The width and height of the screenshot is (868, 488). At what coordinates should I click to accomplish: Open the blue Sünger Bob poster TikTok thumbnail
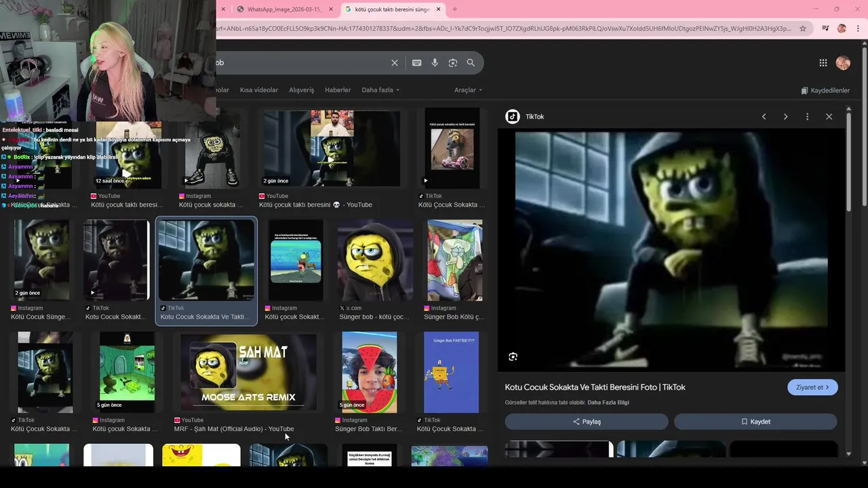coord(451,372)
